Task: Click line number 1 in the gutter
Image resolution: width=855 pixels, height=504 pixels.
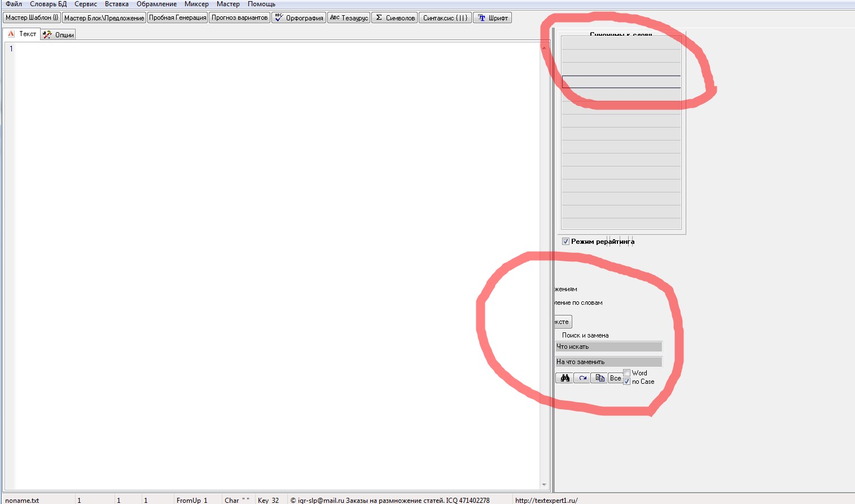Action: [11, 49]
